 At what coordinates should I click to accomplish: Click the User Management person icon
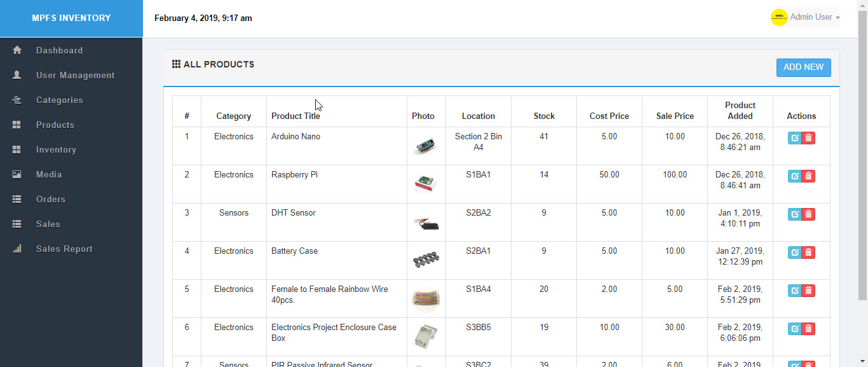coord(17,75)
